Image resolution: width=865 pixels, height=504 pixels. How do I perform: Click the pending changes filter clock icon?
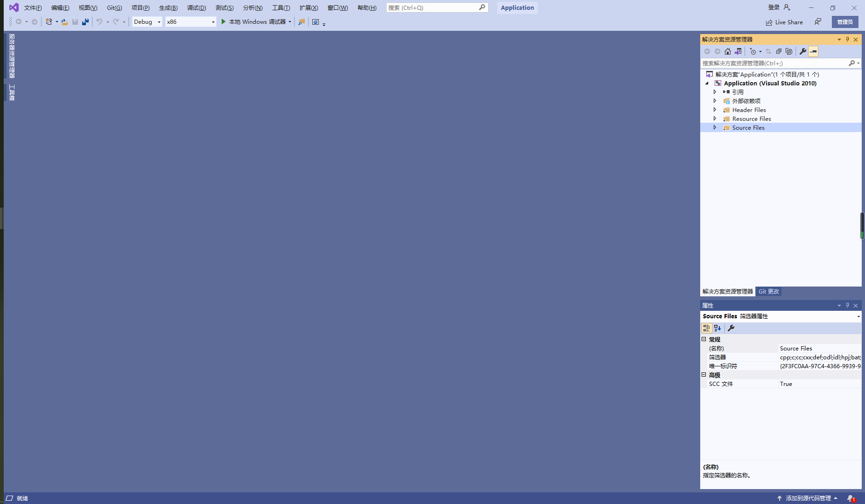pyautogui.click(x=753, y=51)
